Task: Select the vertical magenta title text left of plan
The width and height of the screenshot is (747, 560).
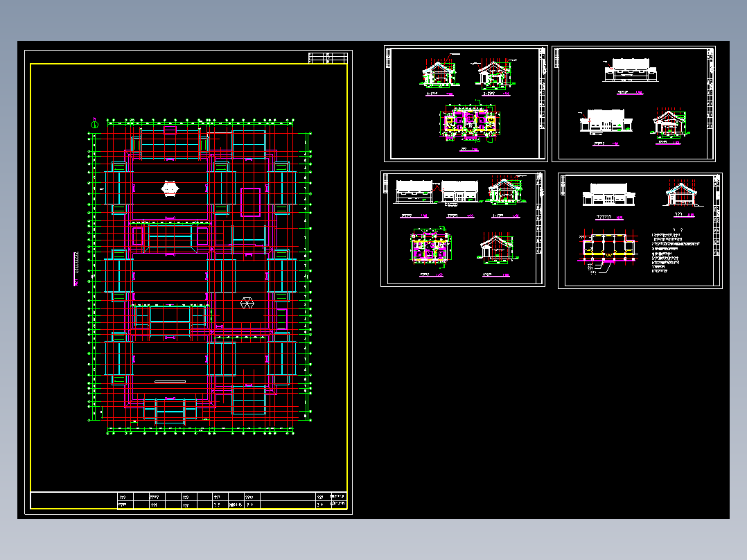Action: [x=76, y=269]
